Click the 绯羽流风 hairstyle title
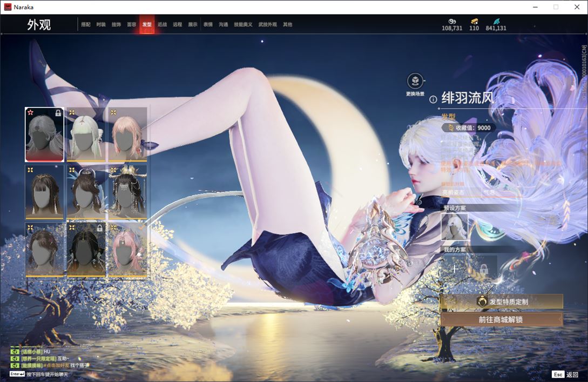The height and width of the screenshot is (382, 588). 468,98
